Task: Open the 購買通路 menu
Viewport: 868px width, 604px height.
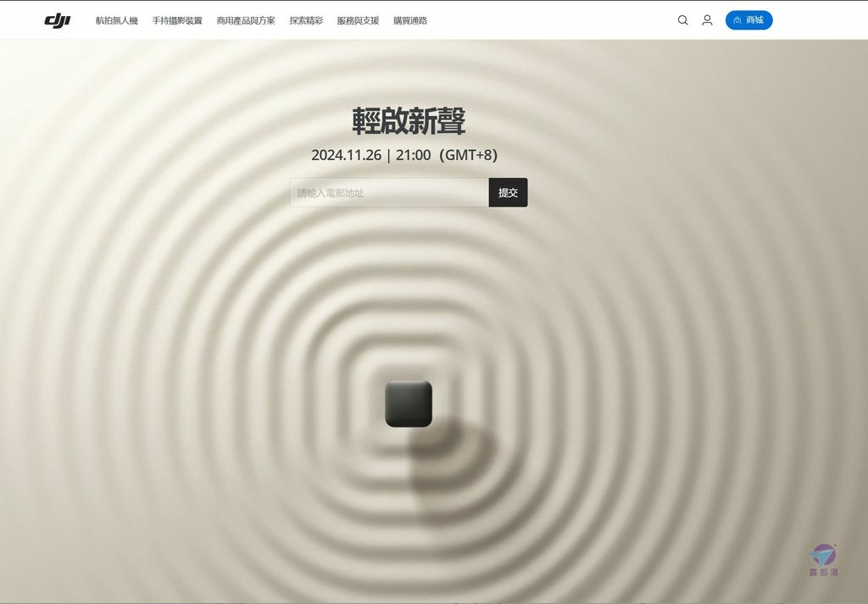Action: 410,20
